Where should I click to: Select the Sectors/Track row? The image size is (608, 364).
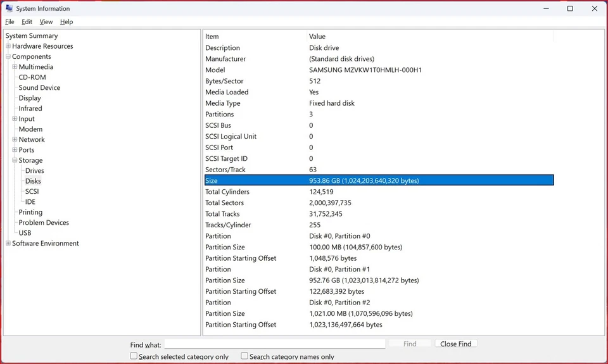click(379, 170)
